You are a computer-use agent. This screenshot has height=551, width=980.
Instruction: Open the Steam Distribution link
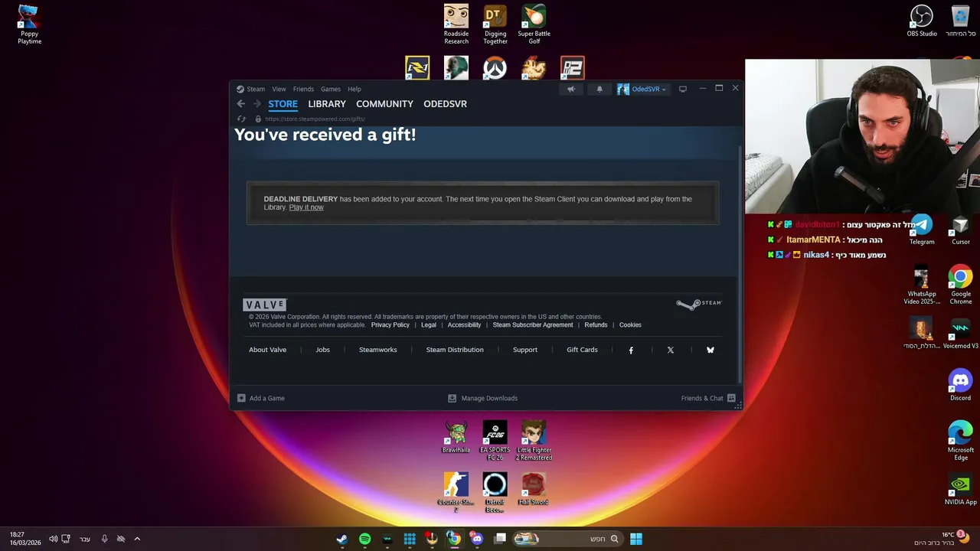click(455, 350)
